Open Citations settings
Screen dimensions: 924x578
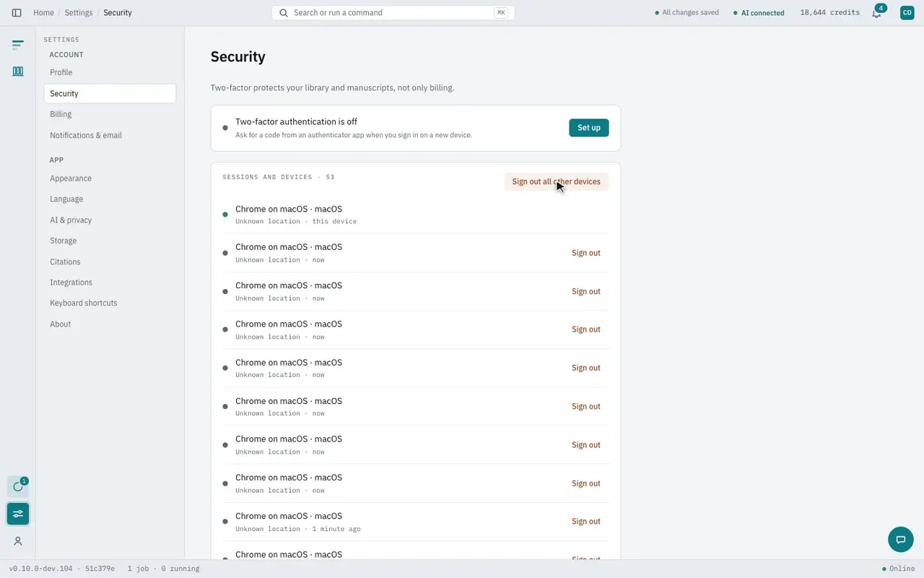point(110,262)
